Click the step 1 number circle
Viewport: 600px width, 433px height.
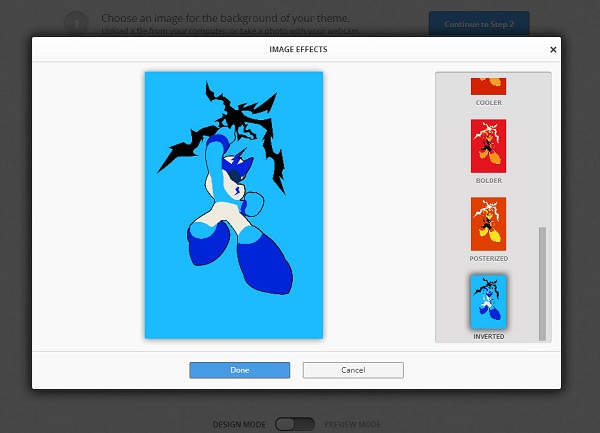click(x=75, y=24)
